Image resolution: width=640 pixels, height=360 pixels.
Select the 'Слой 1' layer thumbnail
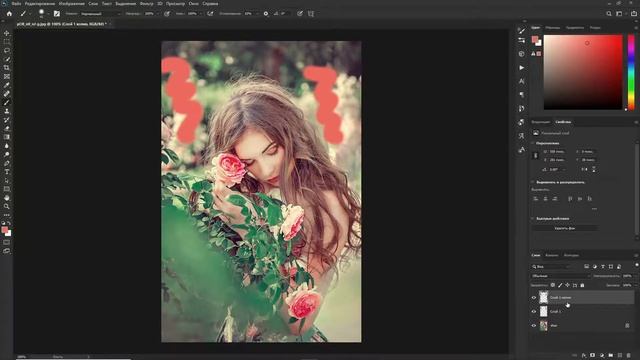coord(543,311)
